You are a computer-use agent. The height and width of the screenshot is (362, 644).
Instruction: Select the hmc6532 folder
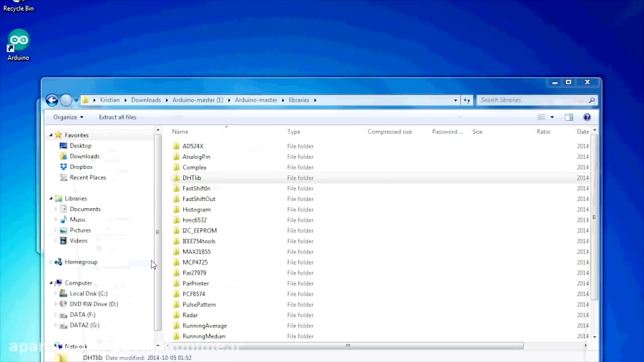[194, 220]
